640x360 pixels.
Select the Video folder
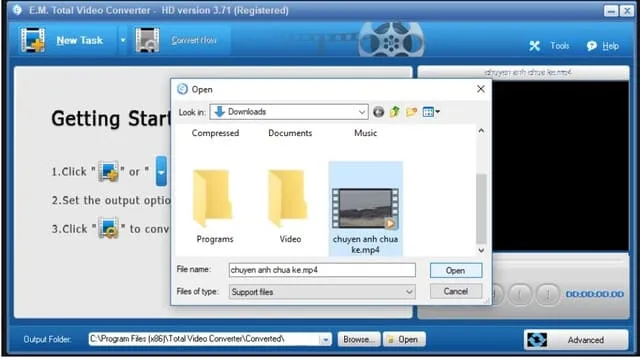click(290, 207)
